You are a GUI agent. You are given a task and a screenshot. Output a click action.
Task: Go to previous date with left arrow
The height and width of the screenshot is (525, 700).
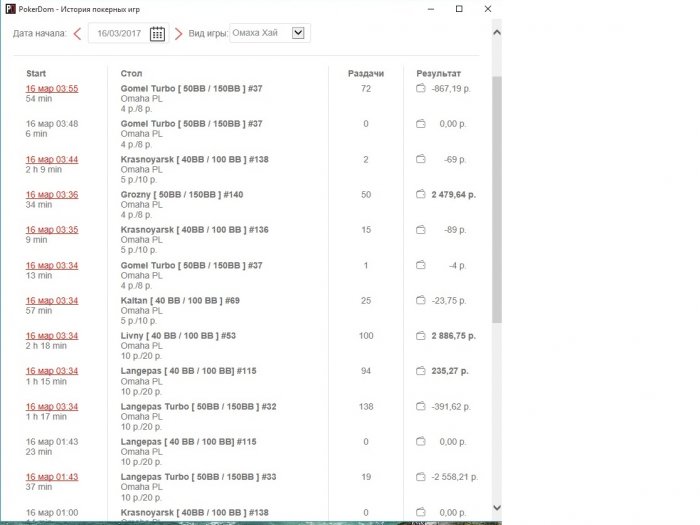point(77,33)
